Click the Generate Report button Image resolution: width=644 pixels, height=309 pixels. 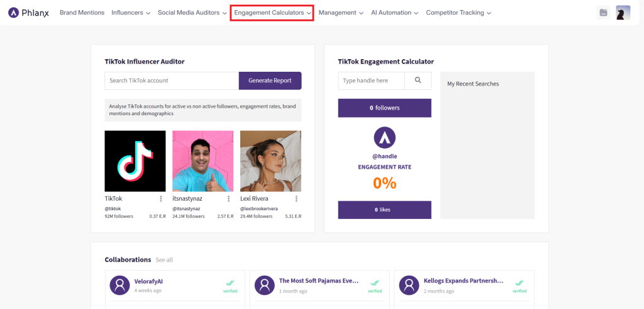[x=270, y=81]
